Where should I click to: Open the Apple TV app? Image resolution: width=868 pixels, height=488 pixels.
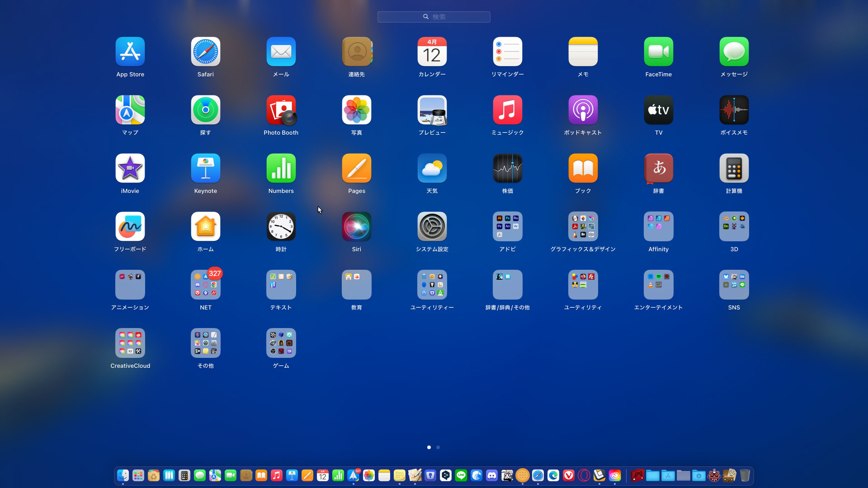659,110
